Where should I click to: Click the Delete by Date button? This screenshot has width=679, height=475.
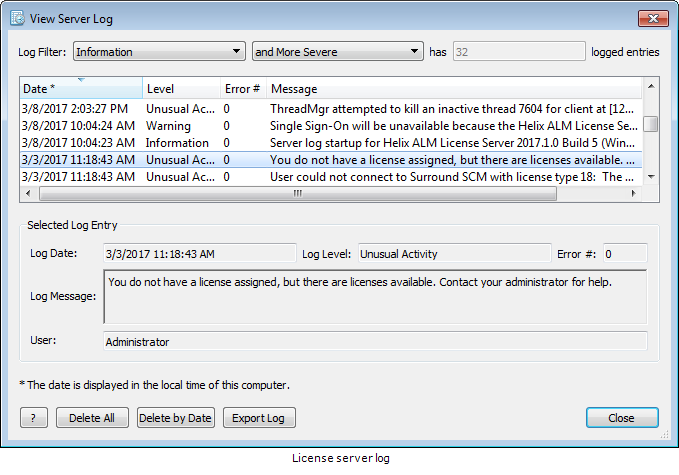(x=175, y=418)
